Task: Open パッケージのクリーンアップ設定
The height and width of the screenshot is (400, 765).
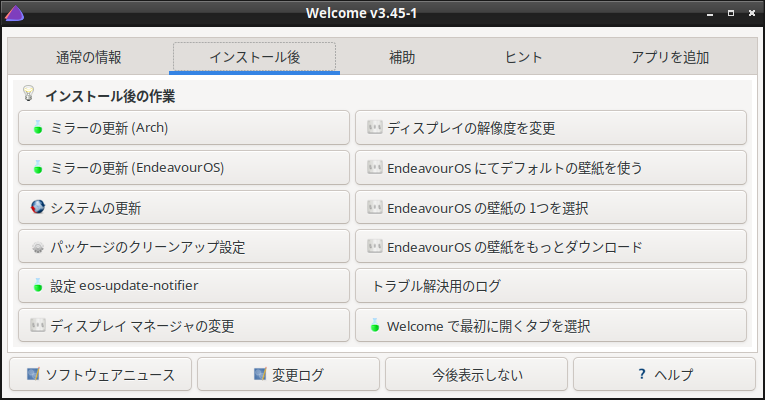Action: coord(184,246)
